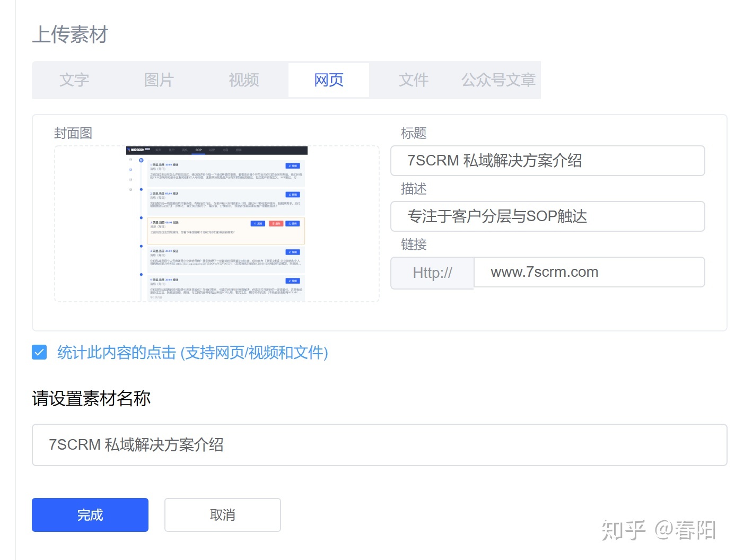Click the 封面图 label
Viewport: 735px width, 560px height.
pyautogui.click(x=73, y=133)
